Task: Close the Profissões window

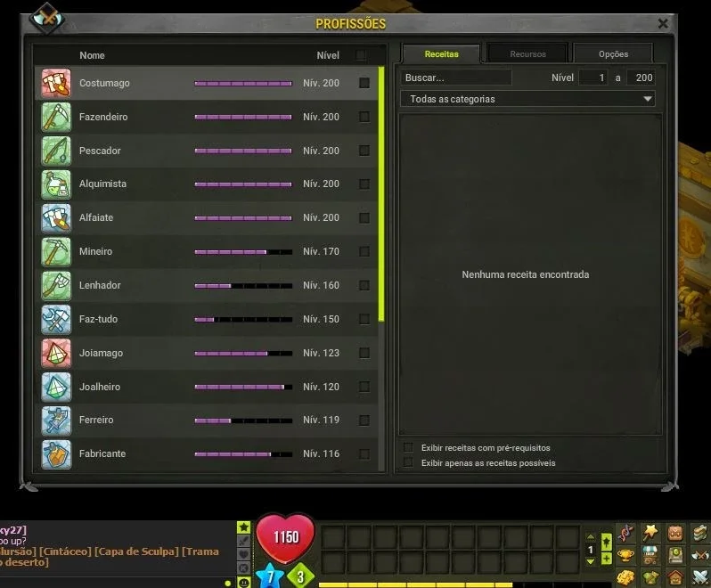Action: click(663, 23)
